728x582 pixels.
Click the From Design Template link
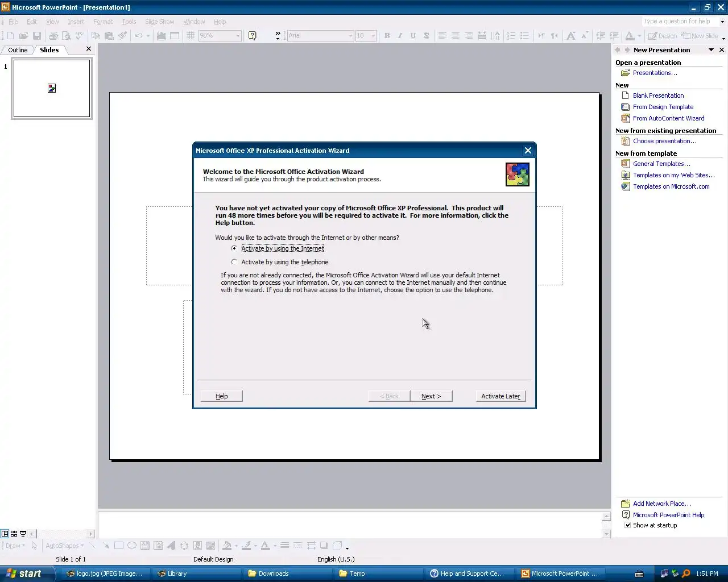point(663,107)
